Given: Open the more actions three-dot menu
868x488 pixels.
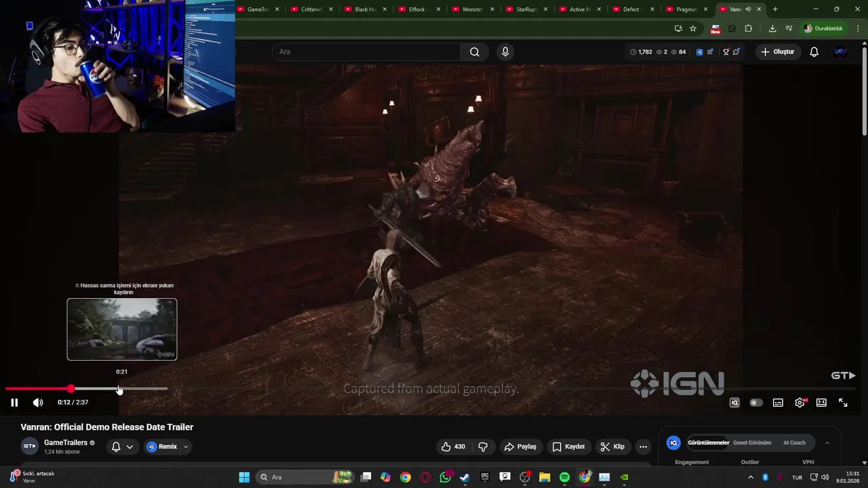Looking at the screenshot, I should (643, 447).
